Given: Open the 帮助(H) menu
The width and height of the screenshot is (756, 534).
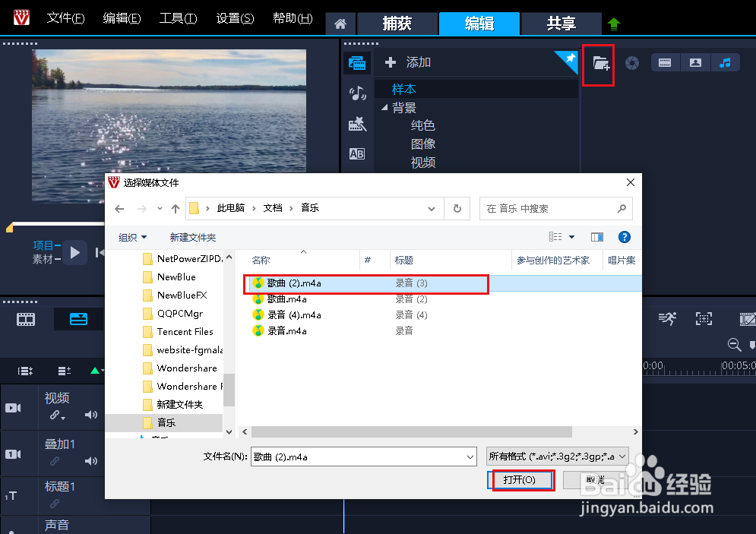Looking at the screenshot, I should point(293,18).
